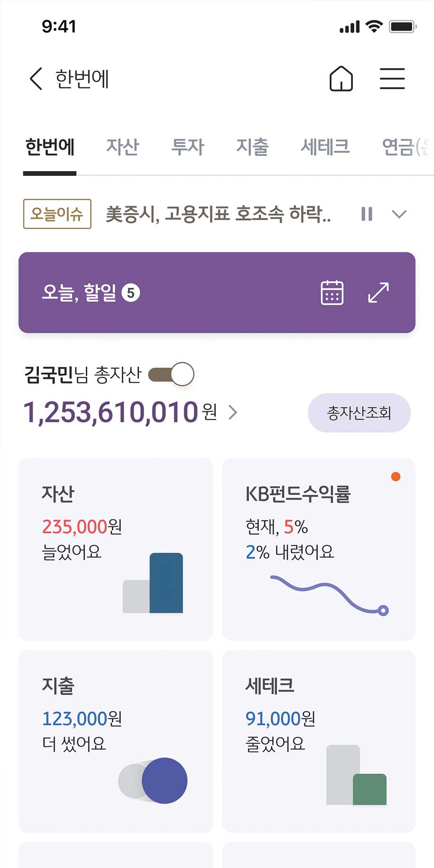Tap the back arrow next to 한번에
The image size is (434, 868).
click(x=36, y=79)
